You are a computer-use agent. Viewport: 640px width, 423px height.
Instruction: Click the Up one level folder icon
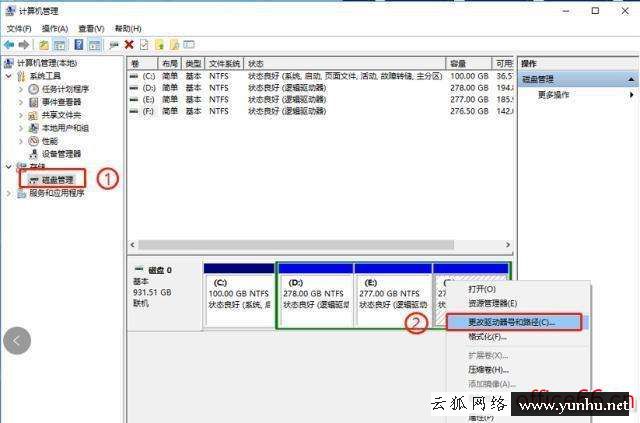[44, 45]
